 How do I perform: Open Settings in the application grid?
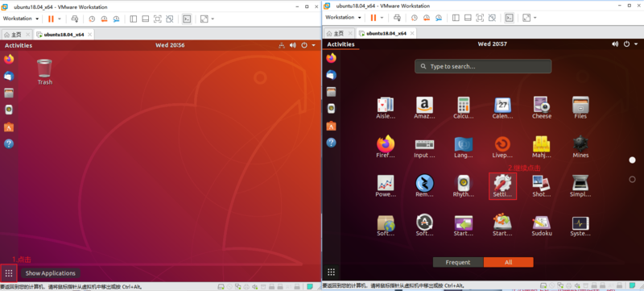[502, 185]
